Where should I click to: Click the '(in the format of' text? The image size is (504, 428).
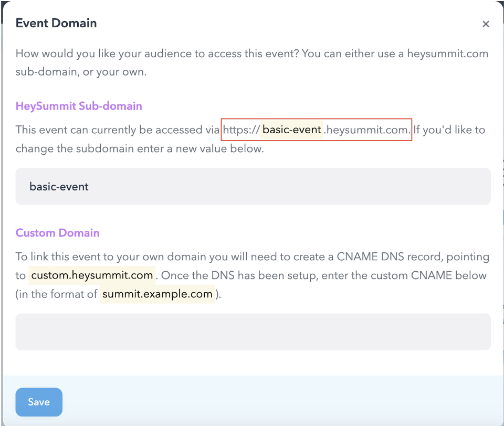coord(56,294)
